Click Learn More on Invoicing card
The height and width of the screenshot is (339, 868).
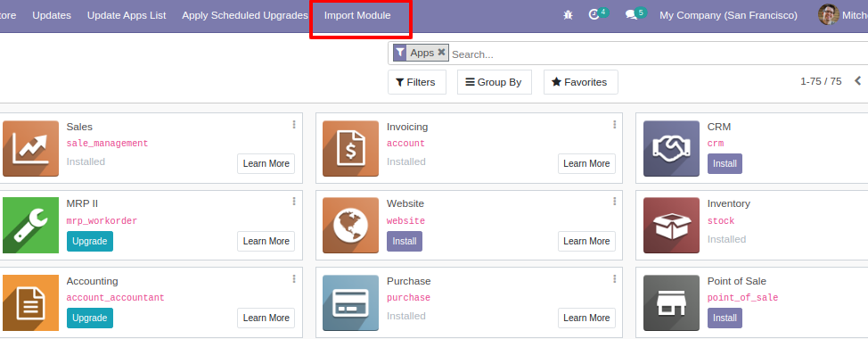[586, 163]
